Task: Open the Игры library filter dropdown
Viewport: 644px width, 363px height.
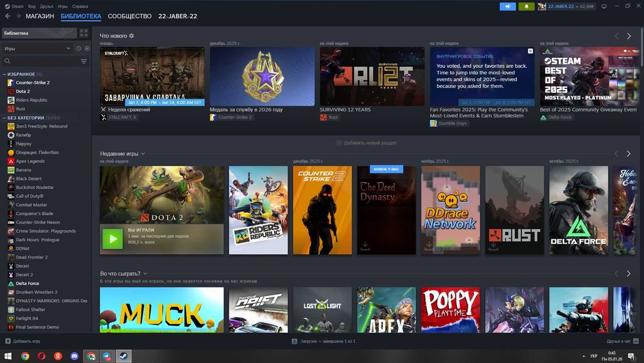Action: click(37, 48)
